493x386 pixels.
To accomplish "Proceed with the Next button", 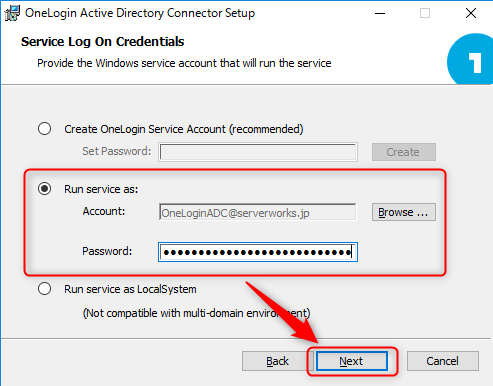I will pos(352,361).
